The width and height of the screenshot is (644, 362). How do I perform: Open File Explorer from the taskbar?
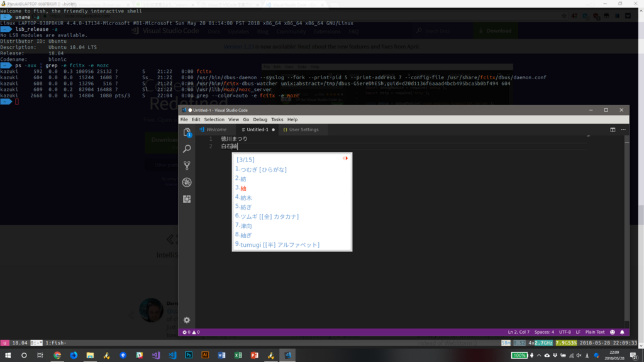pos(90,356)
